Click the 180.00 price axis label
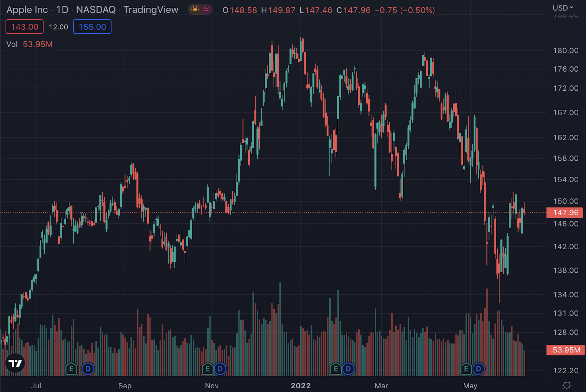The height and width of the screenshot is (392, 586). [566, 51]
